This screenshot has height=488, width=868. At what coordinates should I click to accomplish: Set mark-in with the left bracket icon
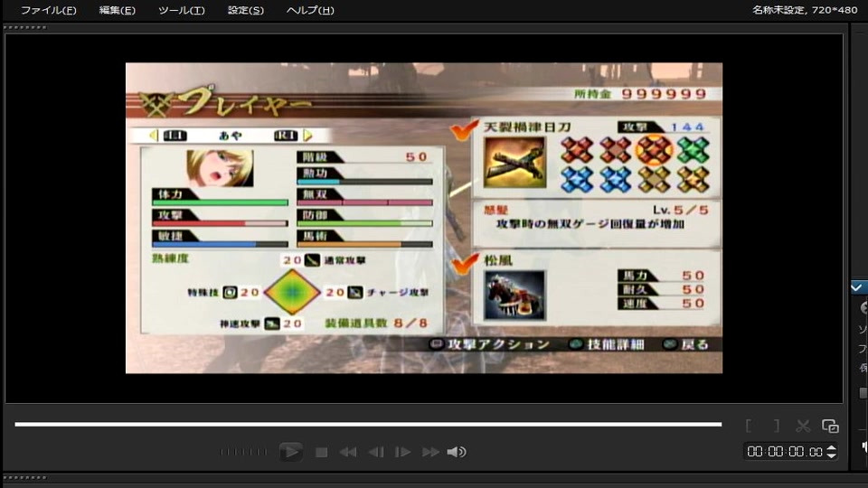(749, 426)
